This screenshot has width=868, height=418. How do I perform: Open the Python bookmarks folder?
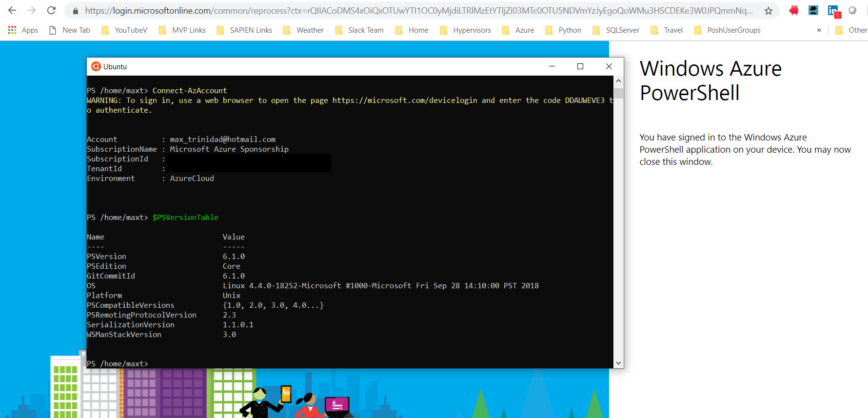(563, 30)
